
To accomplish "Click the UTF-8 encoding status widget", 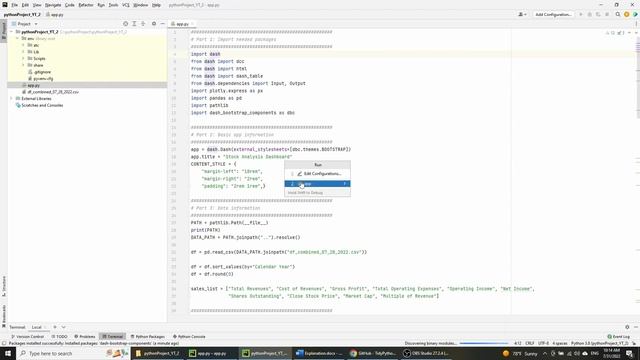I will point(543,343).
